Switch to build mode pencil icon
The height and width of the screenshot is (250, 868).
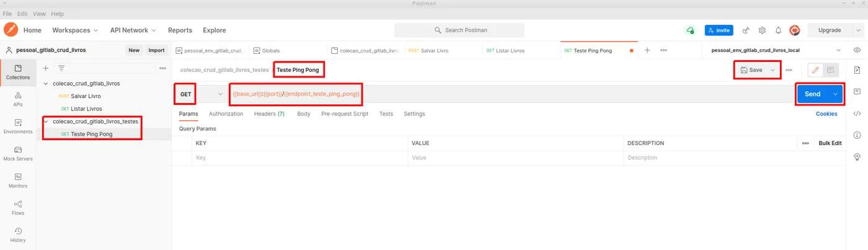click(815, 70)
